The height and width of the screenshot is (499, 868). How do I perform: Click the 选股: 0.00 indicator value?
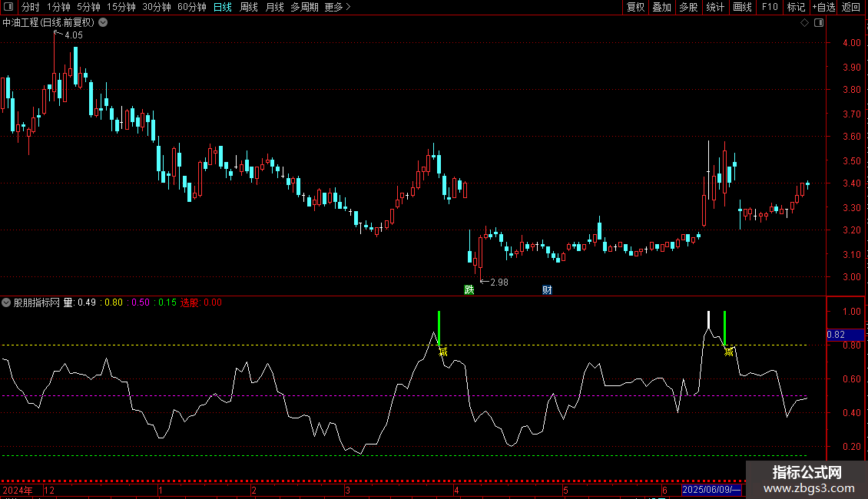201,302
